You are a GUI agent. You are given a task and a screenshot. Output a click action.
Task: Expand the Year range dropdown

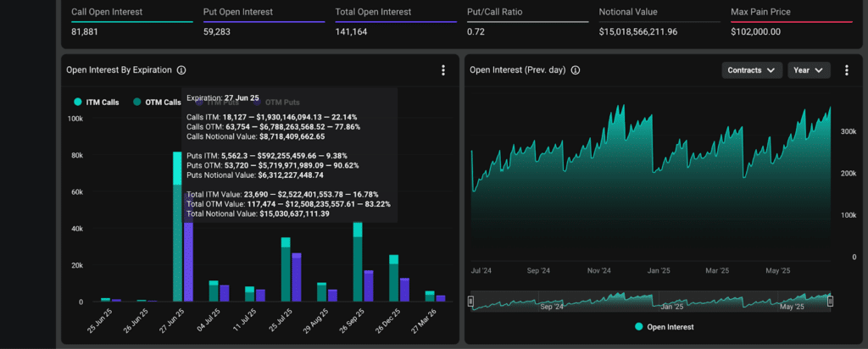(x=809, y=70)
